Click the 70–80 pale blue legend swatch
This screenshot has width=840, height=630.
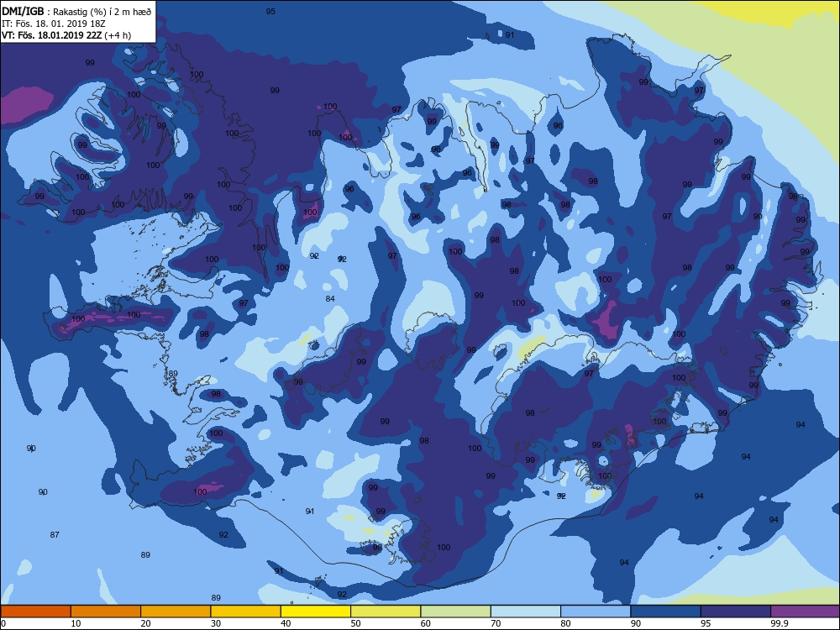pos(526,612)
